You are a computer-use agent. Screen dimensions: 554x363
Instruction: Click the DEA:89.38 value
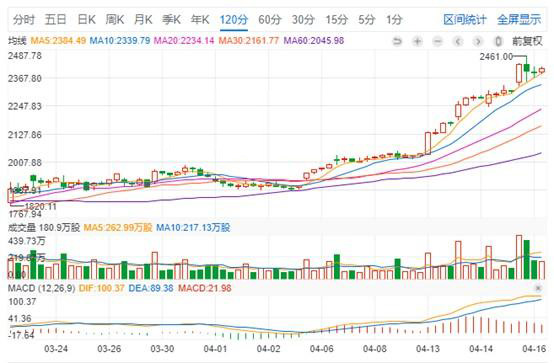click(x=151, y=288)
